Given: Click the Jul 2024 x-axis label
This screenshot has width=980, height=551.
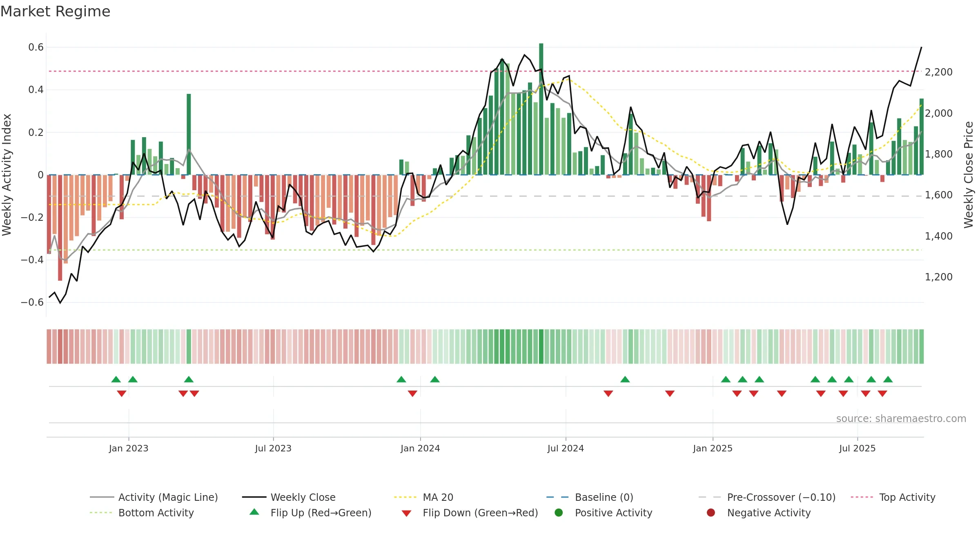Looking at the screenshot, I should (x=566, y=448).
